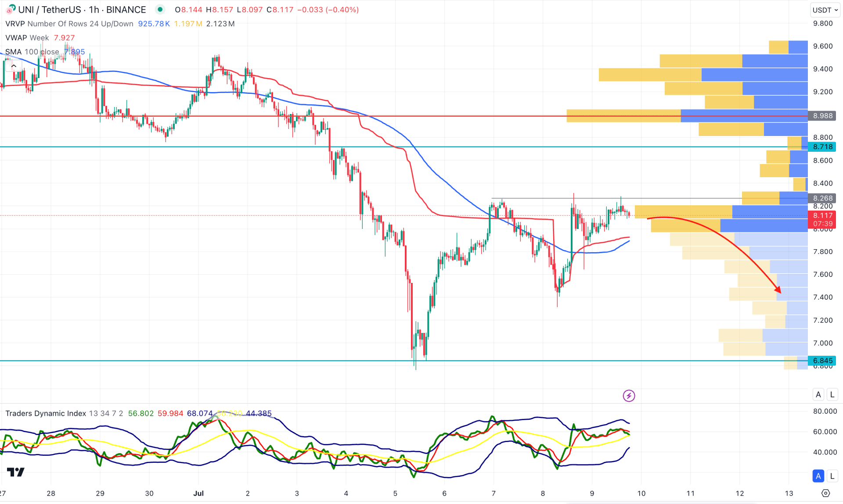Click the VWAP value 7.927
Image resolution: width=843 pixels, height=504 pixels.
coord(64,38)
